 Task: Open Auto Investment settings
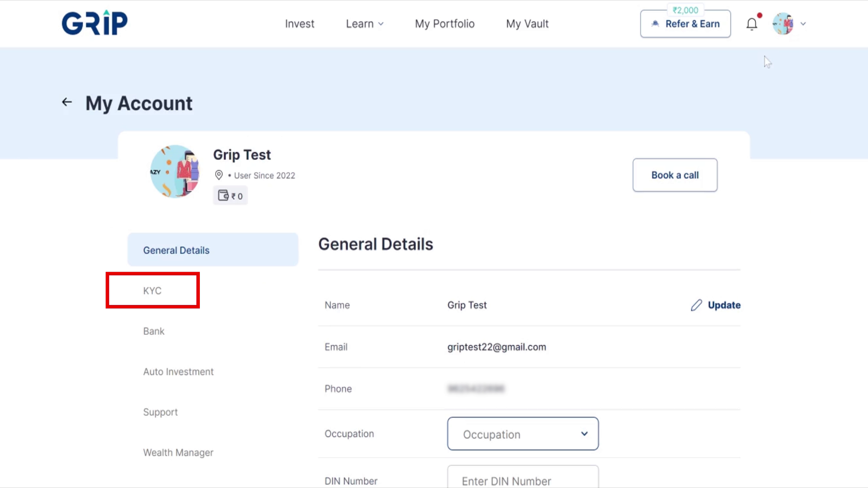(x=178, y=372)
